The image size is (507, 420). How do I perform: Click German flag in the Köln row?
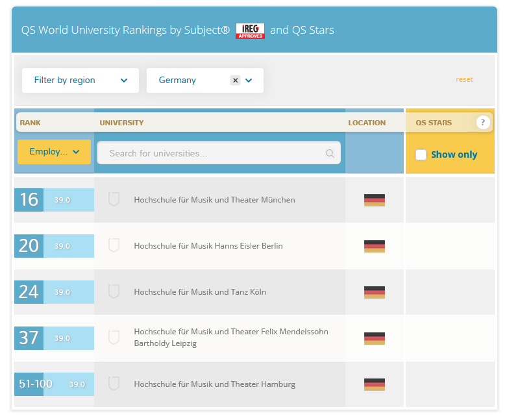(375, 292)
